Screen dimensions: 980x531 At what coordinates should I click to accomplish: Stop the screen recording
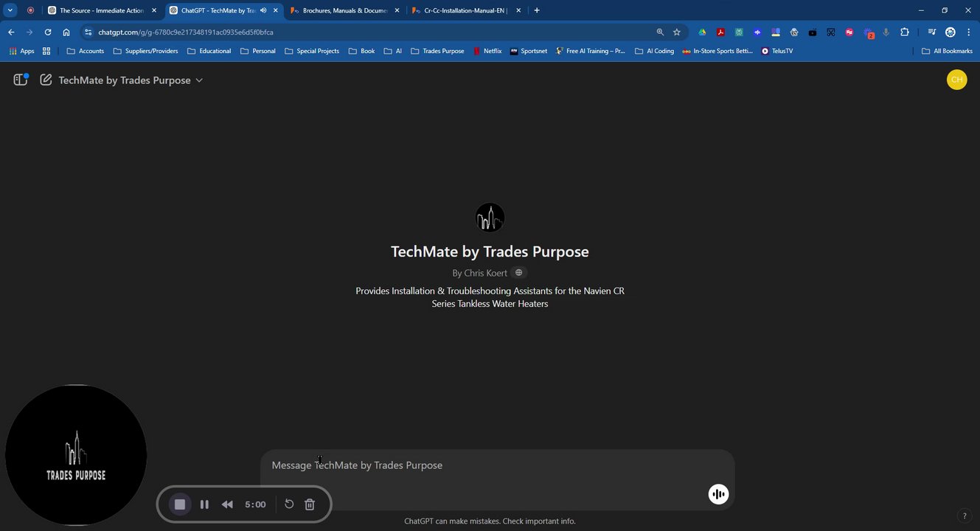tap(179, 504)
